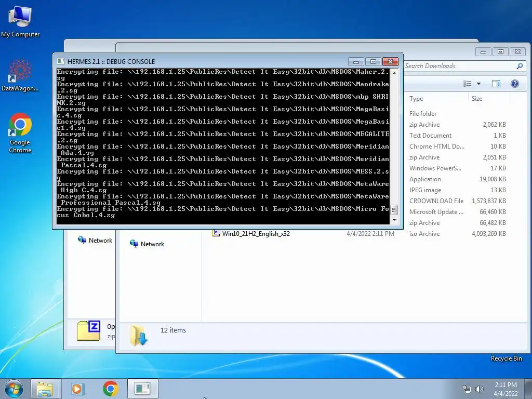532x399 pixels.
Task: Open Explorer help question mark
Action: tap(515, 84)
